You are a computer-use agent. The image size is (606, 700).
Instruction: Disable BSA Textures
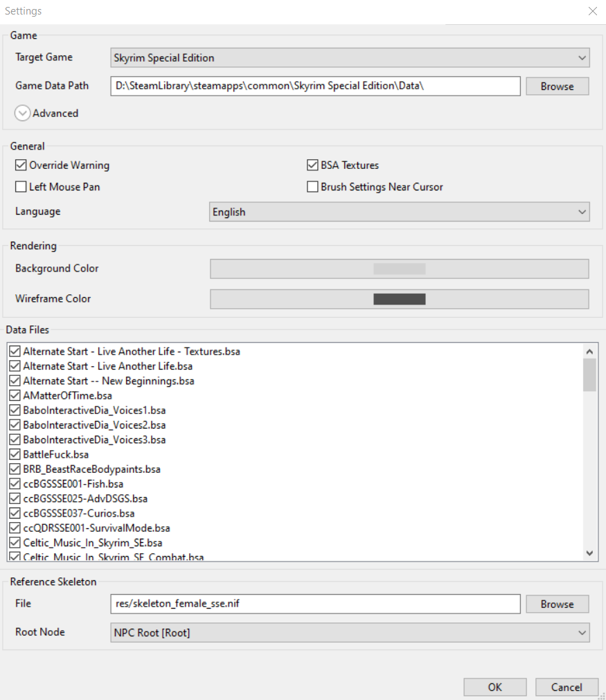(x=312, y=165)
